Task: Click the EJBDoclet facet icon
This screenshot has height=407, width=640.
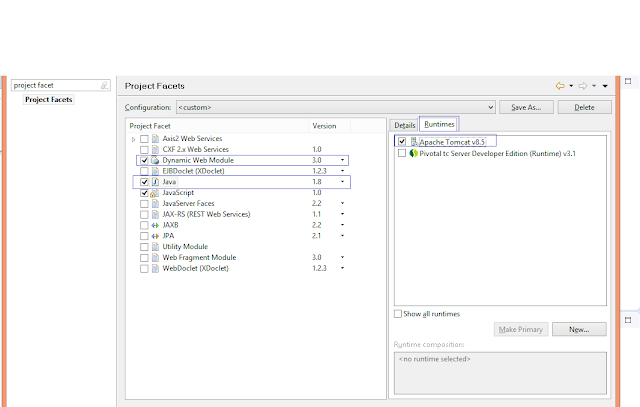Action: click(155, 171)
